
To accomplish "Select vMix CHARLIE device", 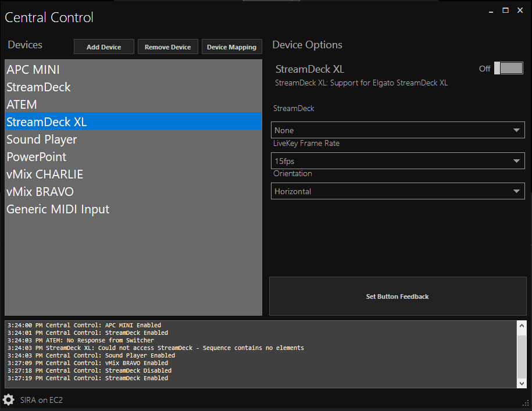I will [x=134, y=174].
